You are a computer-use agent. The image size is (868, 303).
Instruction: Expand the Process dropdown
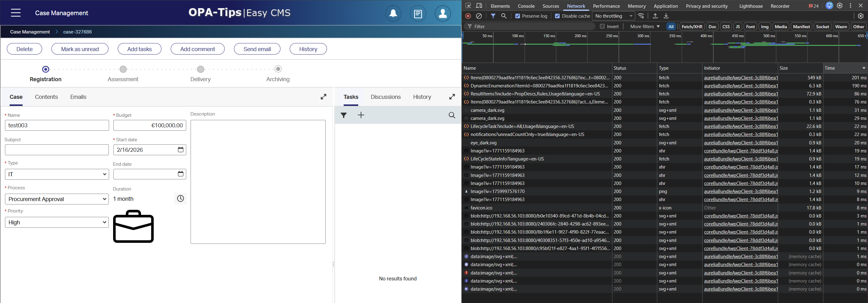pos(57,199)
